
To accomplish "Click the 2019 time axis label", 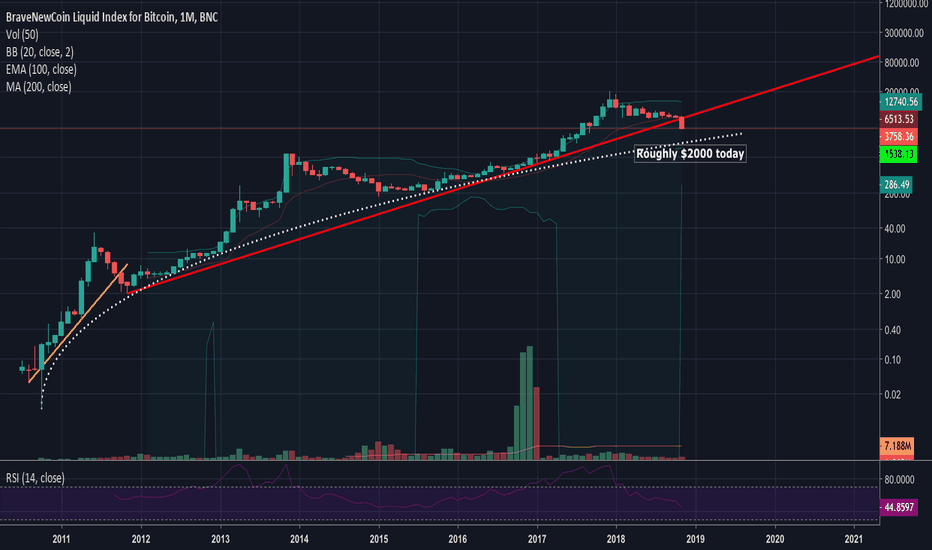I will (x=695, y=539).
